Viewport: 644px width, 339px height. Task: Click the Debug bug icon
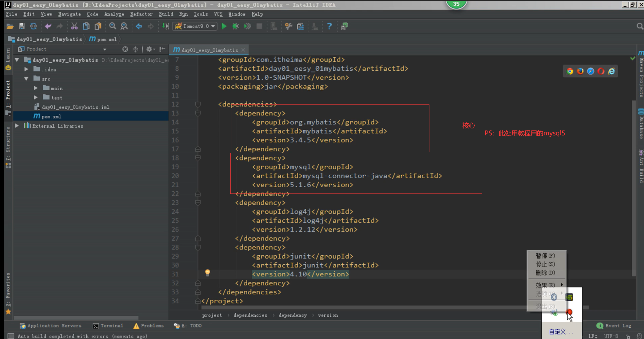[236, 26]
